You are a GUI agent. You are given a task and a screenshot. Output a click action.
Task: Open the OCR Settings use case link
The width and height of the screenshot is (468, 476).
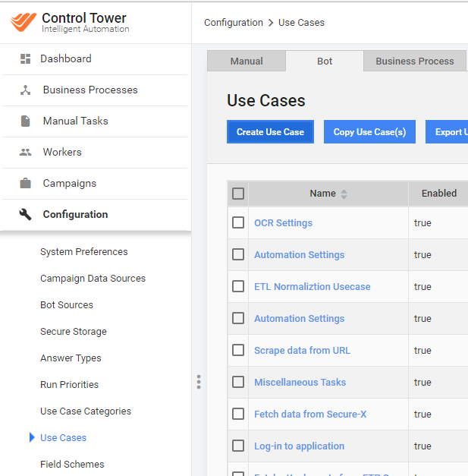[283, 223]
